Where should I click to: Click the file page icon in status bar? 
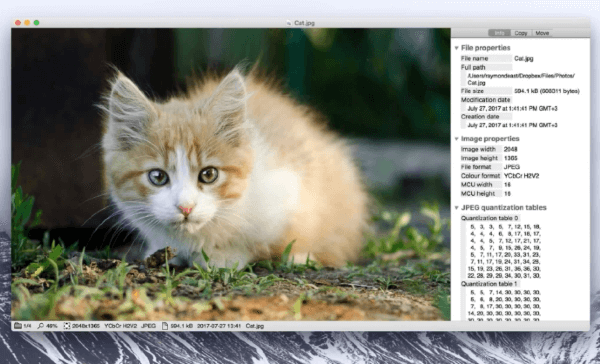tap(165, 326)
